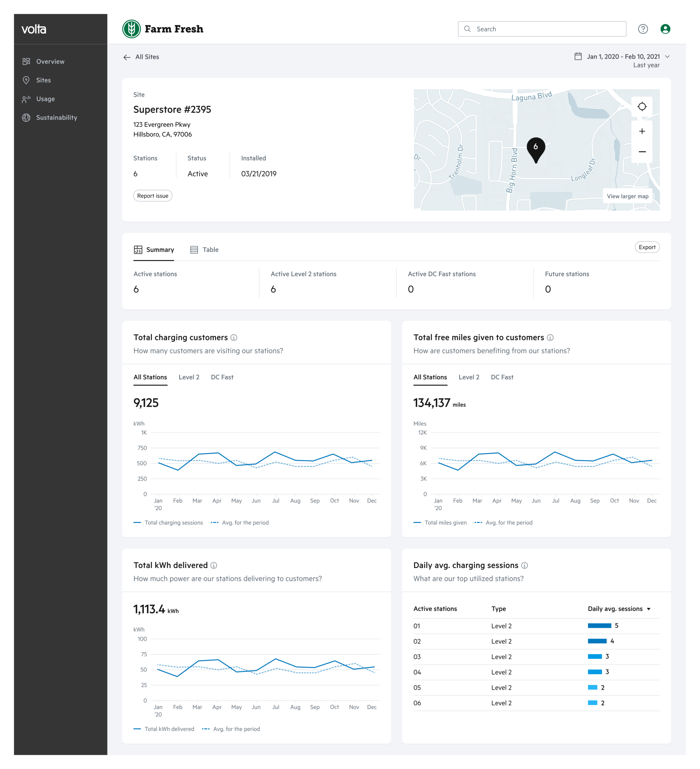
Task: Open the help question mark icon
Action: tap(643, 29)
